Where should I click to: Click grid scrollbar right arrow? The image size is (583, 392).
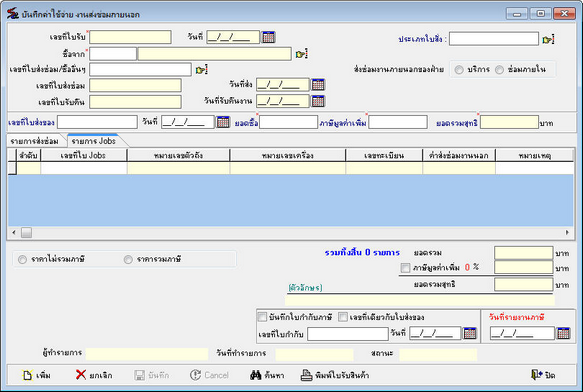click(x=567, y=232)
